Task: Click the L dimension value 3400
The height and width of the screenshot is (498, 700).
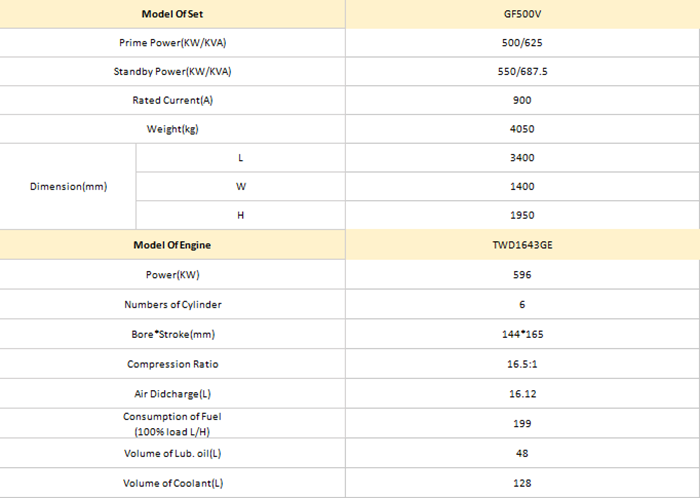Action: 522,158
